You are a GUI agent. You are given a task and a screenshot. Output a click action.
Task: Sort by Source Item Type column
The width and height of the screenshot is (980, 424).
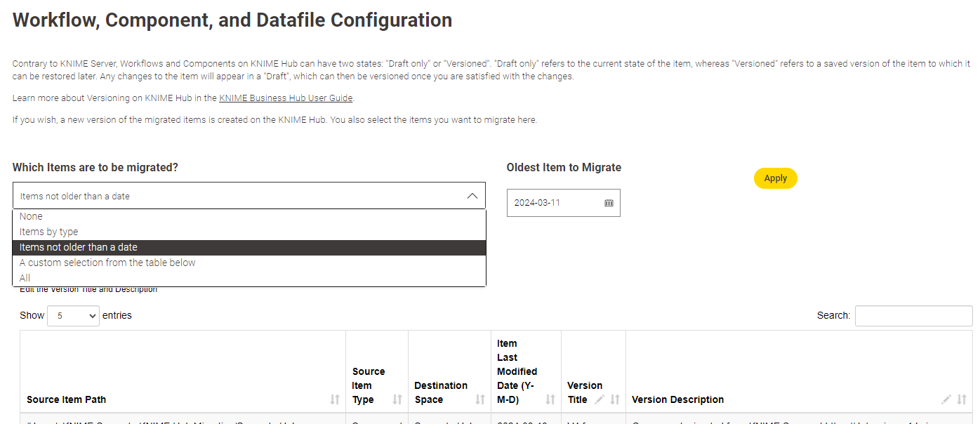pyautogui.click(x=397, y=399)
